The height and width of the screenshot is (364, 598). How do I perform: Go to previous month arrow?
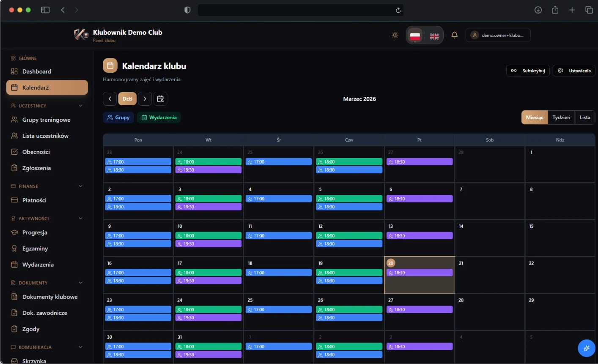(x=110, y=99)
